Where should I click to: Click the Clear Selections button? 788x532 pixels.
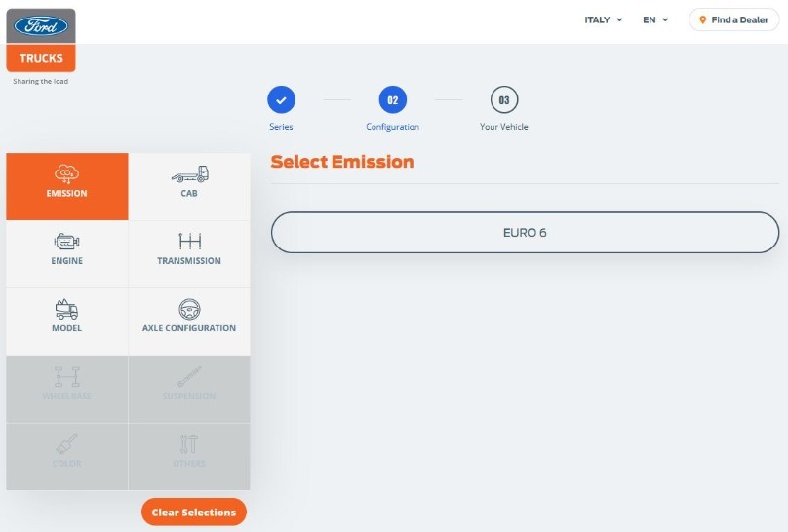click(194, 512)
